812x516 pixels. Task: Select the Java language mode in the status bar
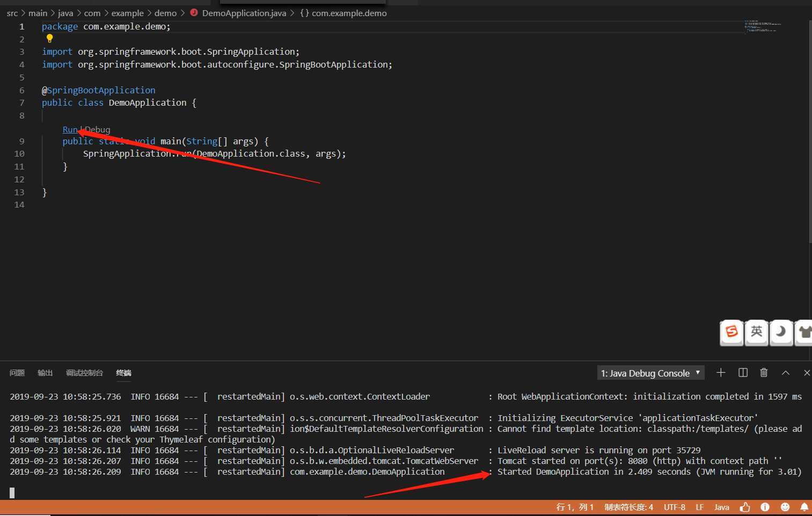(x=722, y=507)
